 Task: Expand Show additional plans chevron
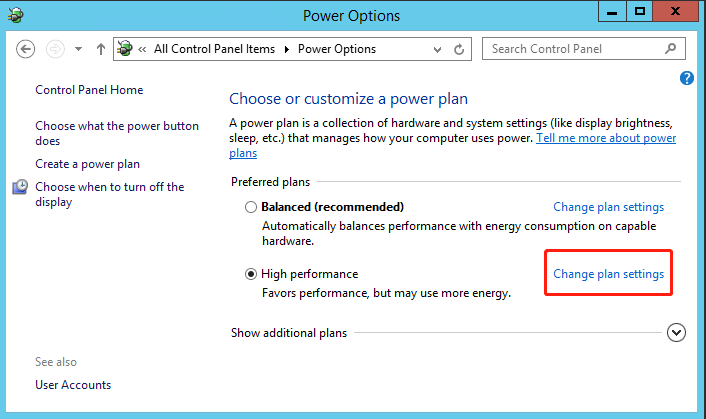pyautogui.click(x=677, y=333)
